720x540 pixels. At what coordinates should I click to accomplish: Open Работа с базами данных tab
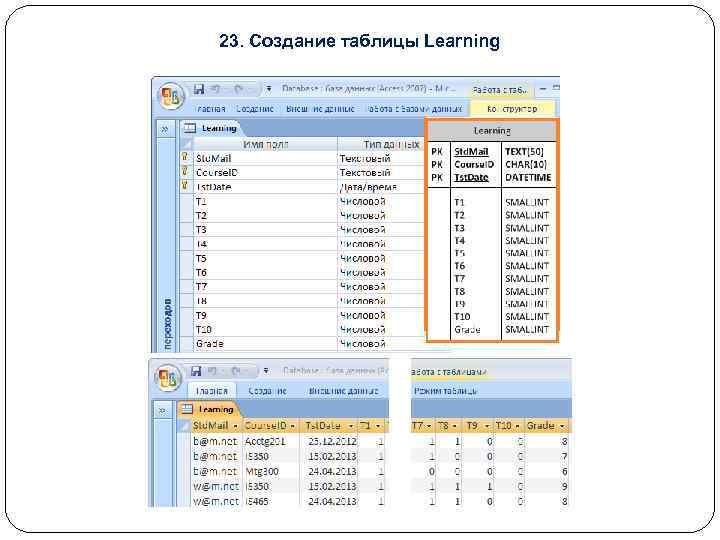(x=414, y=109)
